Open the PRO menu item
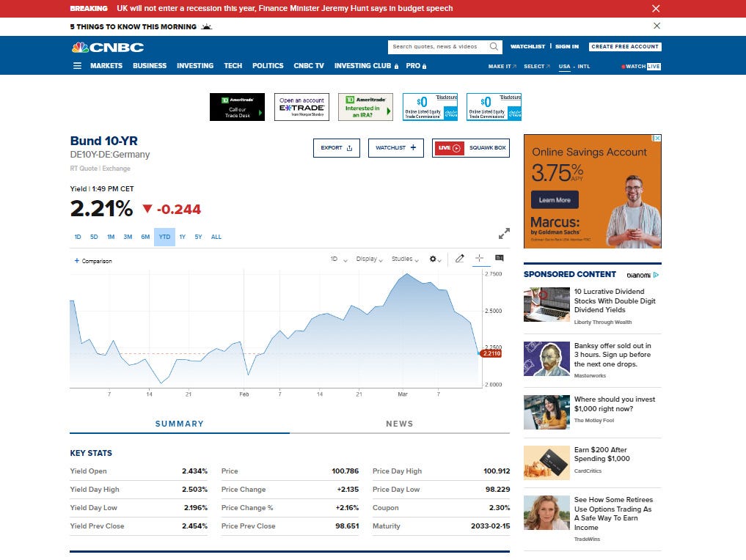This screenshot has width=746, height=560. pyautogui.click(x=416, y=66)
